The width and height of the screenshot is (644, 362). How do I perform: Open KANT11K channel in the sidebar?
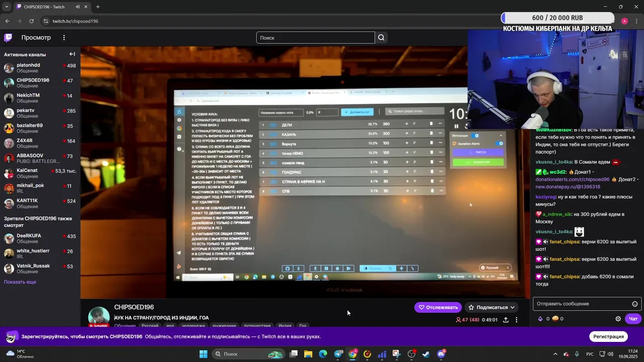coord(40,203)
